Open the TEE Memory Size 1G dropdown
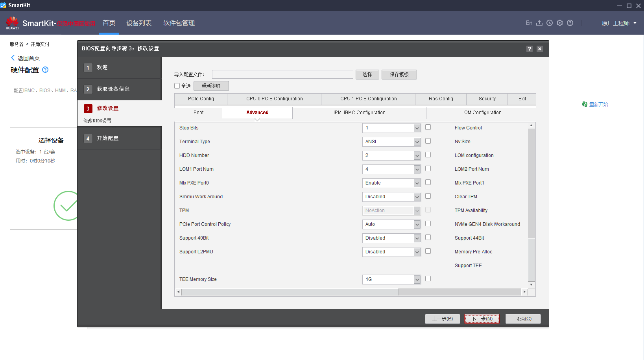This screenshot has height=360, width=644. coord(391,279)
